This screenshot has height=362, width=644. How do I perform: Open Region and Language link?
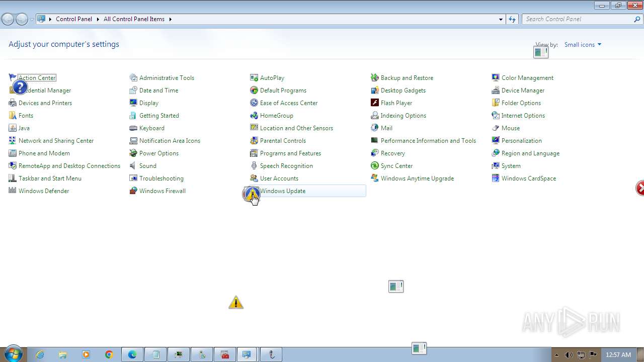tap(530, 153)
